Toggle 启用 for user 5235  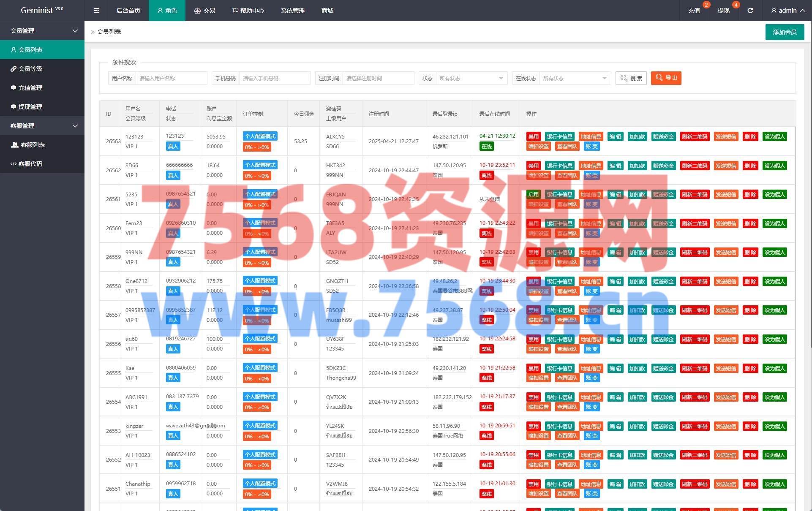tap(533, 194)
